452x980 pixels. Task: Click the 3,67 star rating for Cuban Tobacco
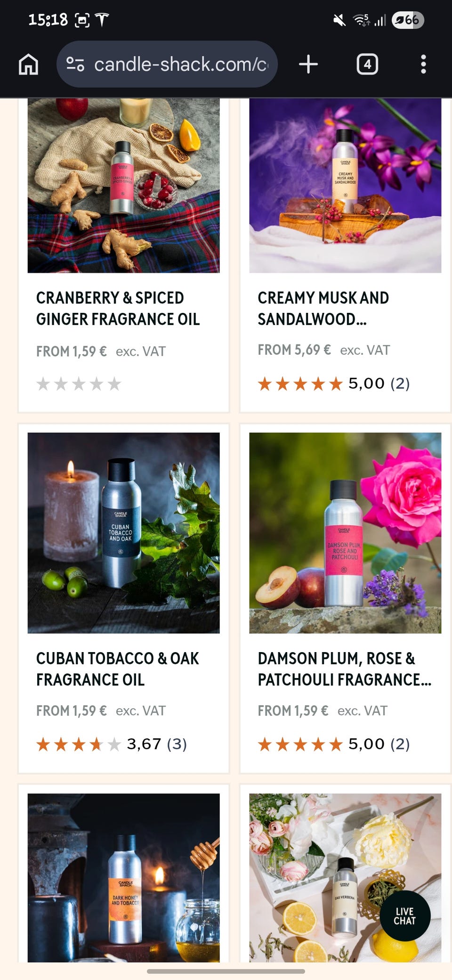(x=112, y=744)
